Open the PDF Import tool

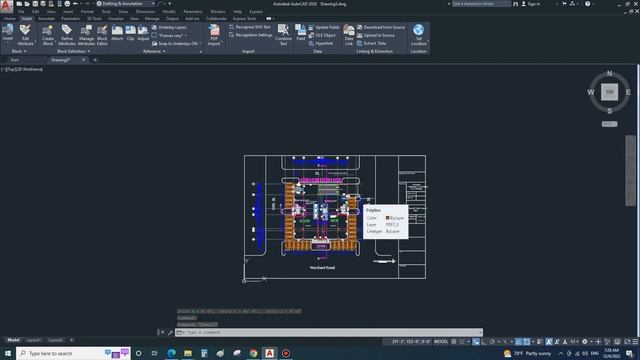coord(214,35)
